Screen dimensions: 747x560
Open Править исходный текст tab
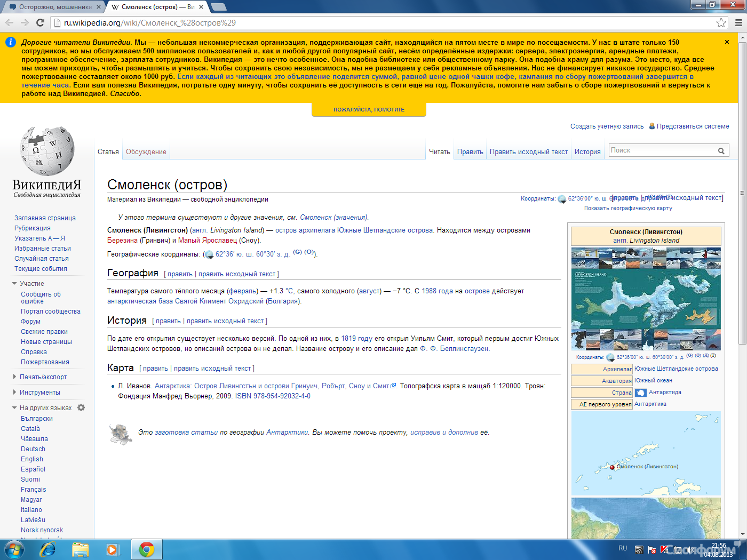click(529, 152)
